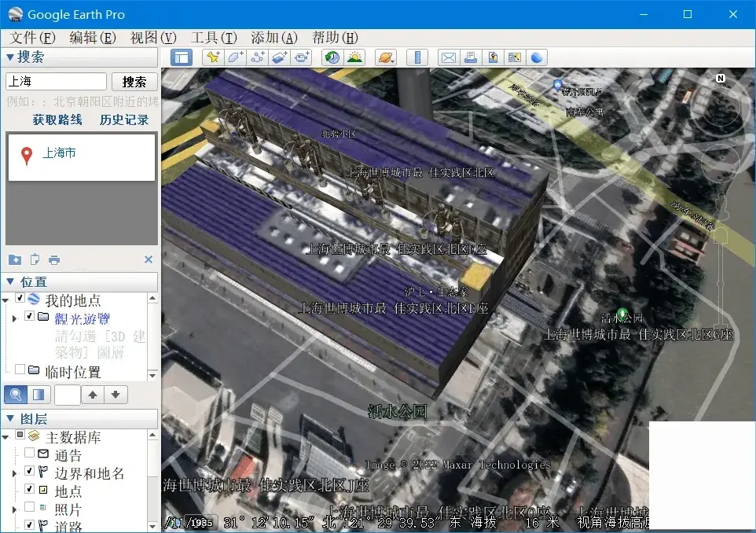The width and height of the screenshot is (756, 533).
Task: Toggle the sidebar visibility button
Action: (182, 57)
